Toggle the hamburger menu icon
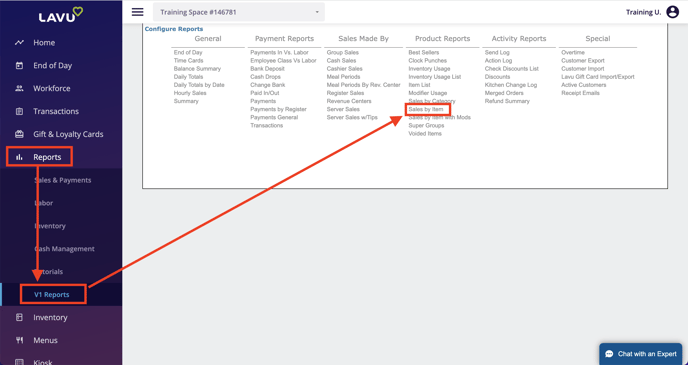This screenshot has height=365, width=688. [138, 12]
